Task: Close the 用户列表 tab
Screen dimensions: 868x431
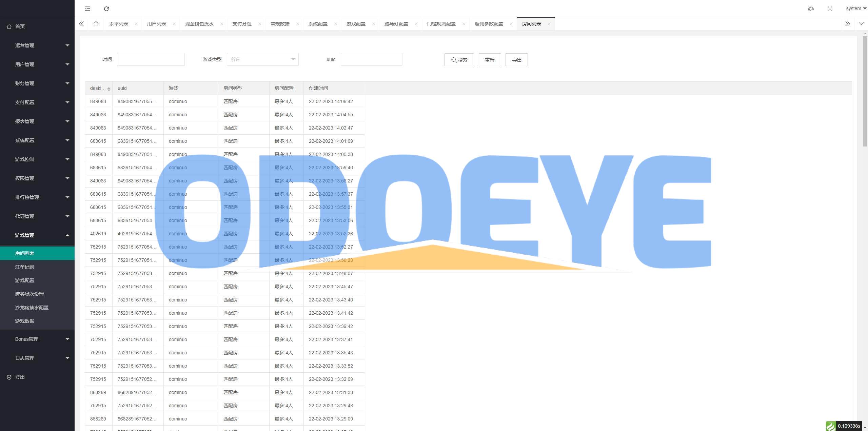Action: [x=174, y=24]
